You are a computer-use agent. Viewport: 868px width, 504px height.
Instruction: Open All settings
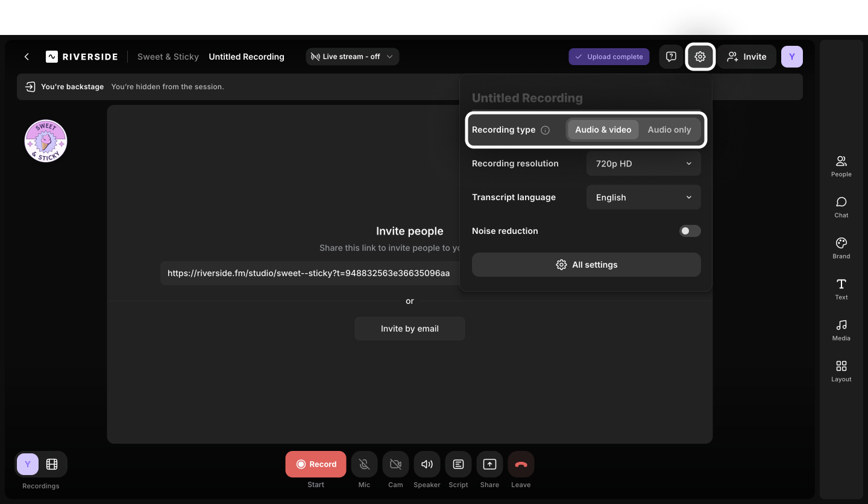click(x=586, y=265)
